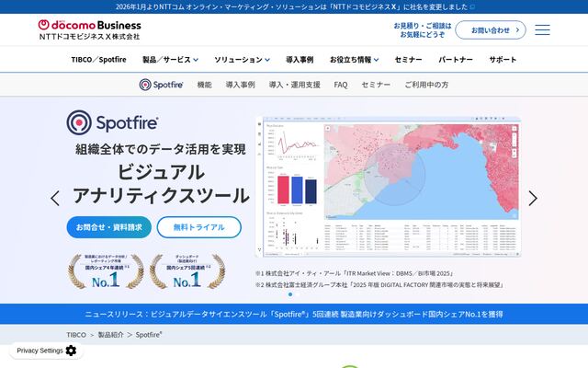Open the セミナー main menu item
The width and height of the screenshot is (588, 368).
click(408, 59)
